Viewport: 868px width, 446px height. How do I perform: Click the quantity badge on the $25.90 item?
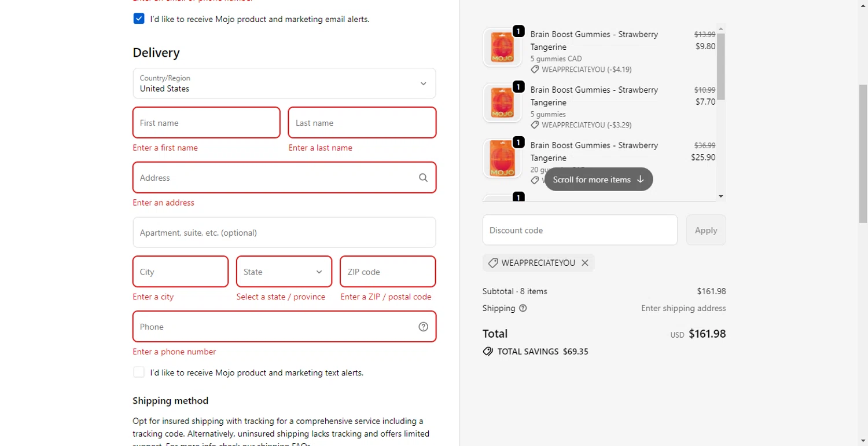pos(518,142)
